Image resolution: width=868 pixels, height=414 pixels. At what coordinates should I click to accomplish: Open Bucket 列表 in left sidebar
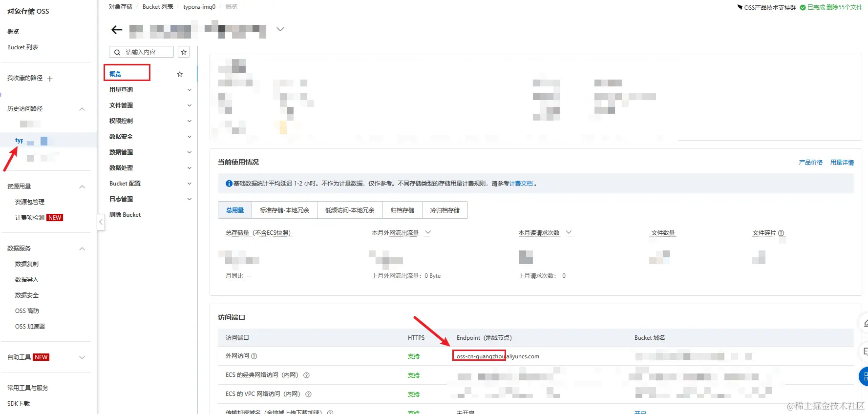(x=22, y=47)
